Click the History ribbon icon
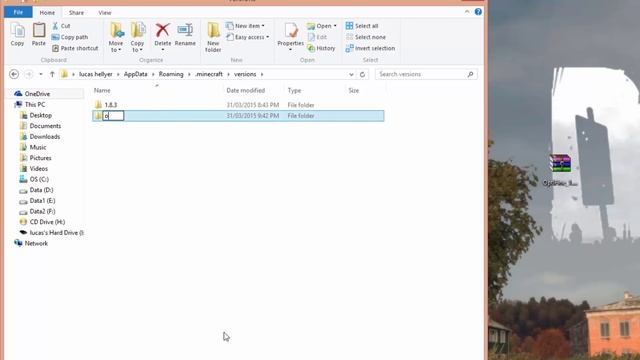This screenshot has height=360, width=640. [x=321, y=48]
